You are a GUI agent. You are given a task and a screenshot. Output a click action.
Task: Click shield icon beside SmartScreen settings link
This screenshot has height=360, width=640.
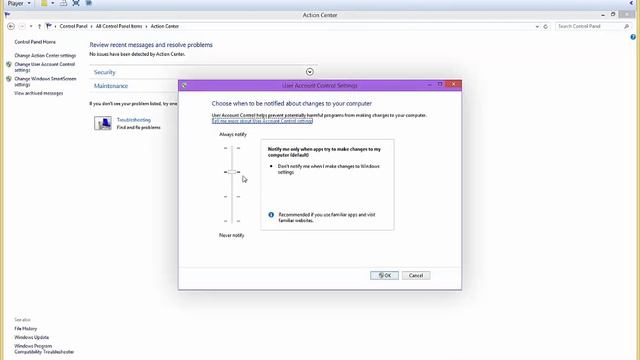coord(9,79)
